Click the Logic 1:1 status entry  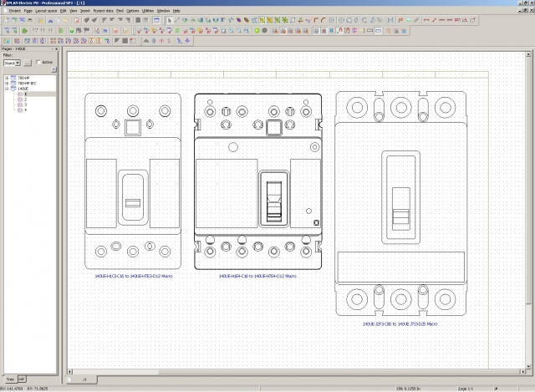pyautogui.click(x=466, y=389)
